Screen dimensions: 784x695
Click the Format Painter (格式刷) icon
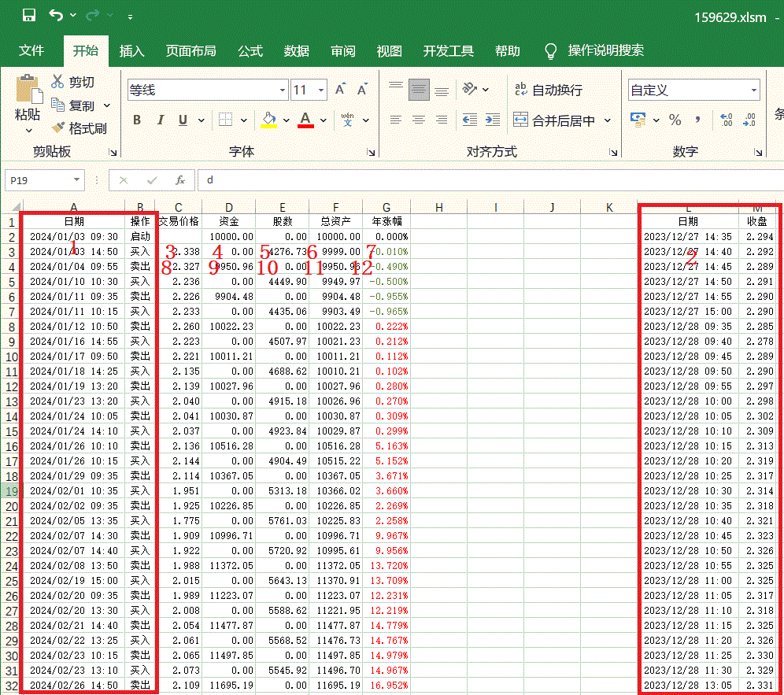coord(58,128)
